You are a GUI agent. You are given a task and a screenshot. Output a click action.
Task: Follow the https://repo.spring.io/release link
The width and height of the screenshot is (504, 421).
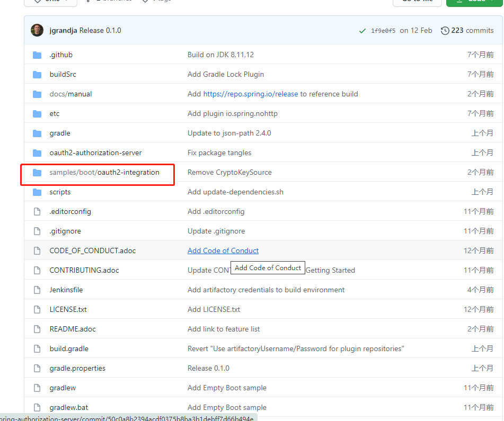point(250,94)
